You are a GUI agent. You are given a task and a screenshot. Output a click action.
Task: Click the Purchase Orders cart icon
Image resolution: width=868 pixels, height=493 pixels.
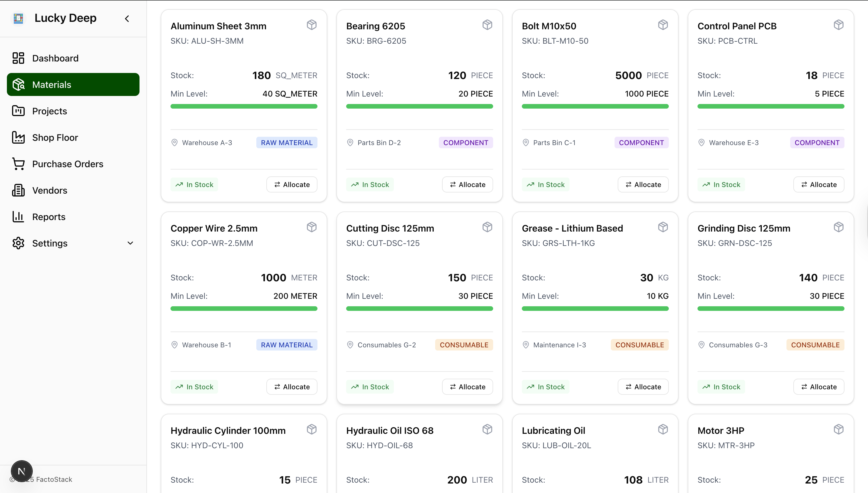pos(18,163)
